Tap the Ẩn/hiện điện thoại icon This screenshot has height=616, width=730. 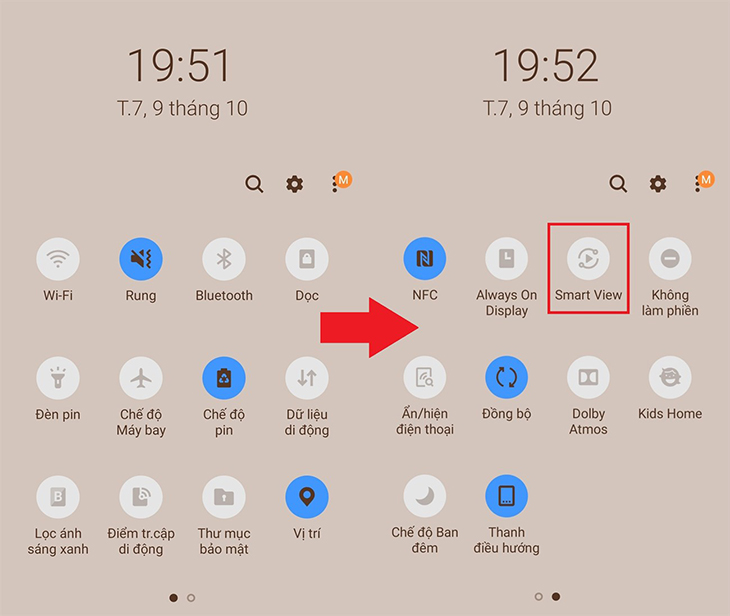(425, 377)
